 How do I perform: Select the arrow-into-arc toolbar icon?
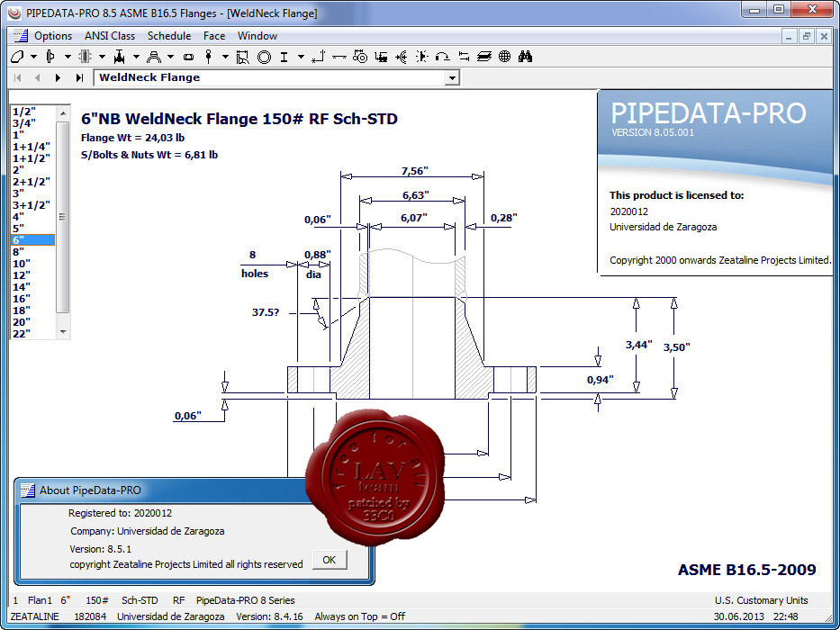pos(402,57)
